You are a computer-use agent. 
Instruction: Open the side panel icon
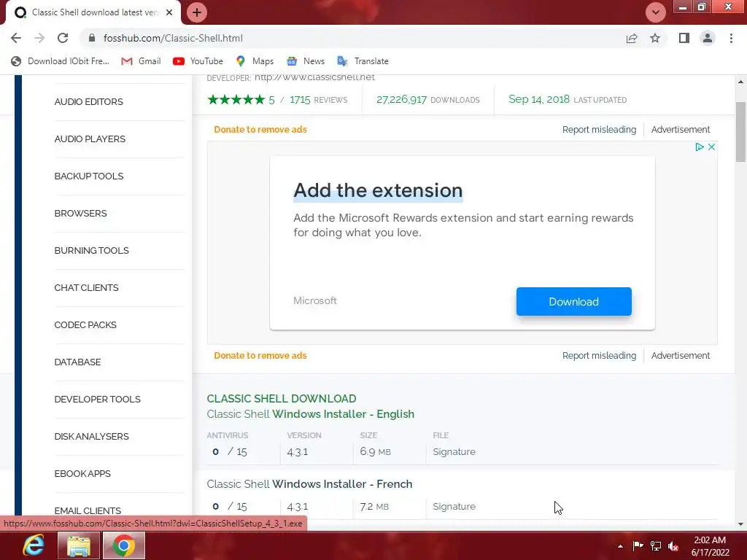(684, 38)
